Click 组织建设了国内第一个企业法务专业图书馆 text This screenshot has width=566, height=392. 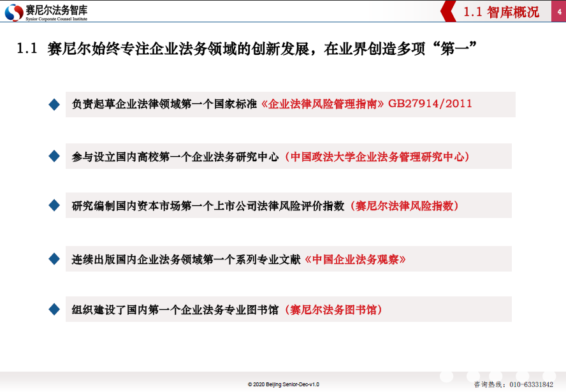point(175,310)
